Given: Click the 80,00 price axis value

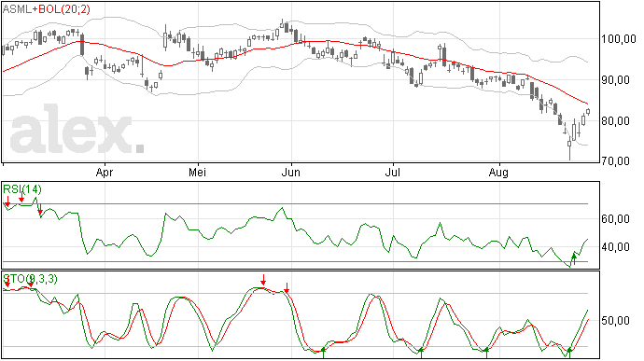Looking at the screenshot, I should point(615,121).
